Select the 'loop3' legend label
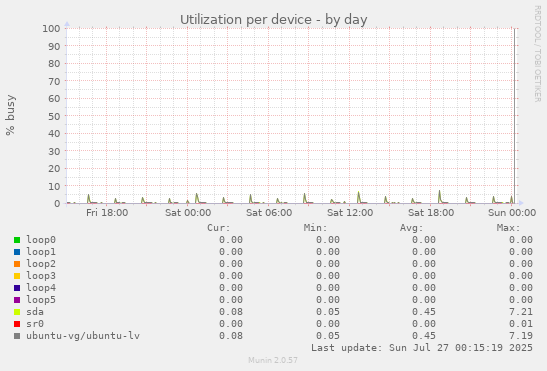 coord(41,276)
